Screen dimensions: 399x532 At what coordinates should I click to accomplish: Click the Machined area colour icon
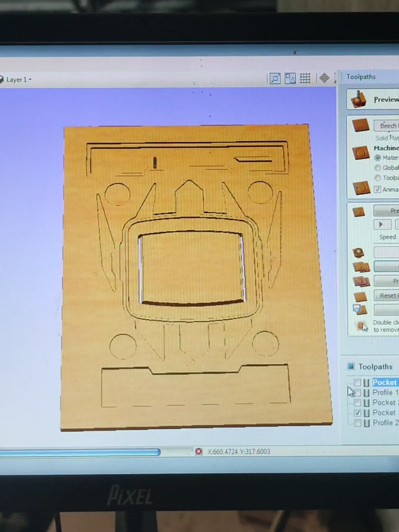[361, 153]
